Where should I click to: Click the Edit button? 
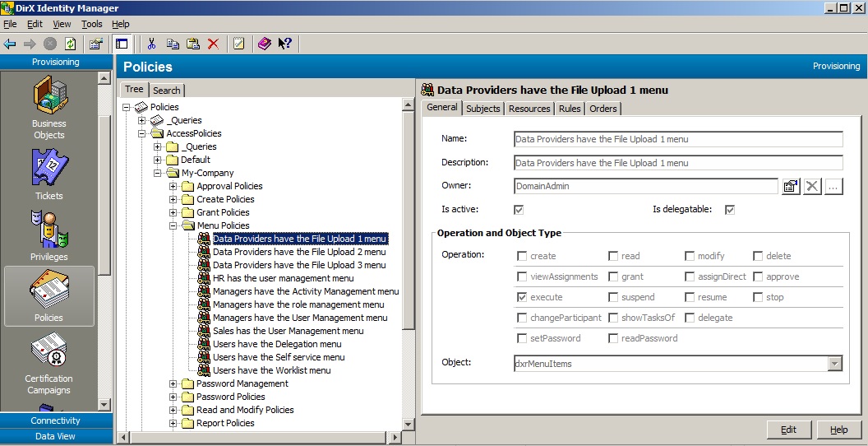tap(788, 430)
